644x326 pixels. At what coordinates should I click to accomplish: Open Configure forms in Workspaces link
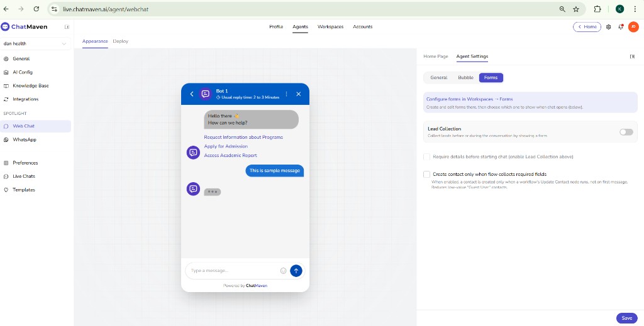(x=469, y=99)
